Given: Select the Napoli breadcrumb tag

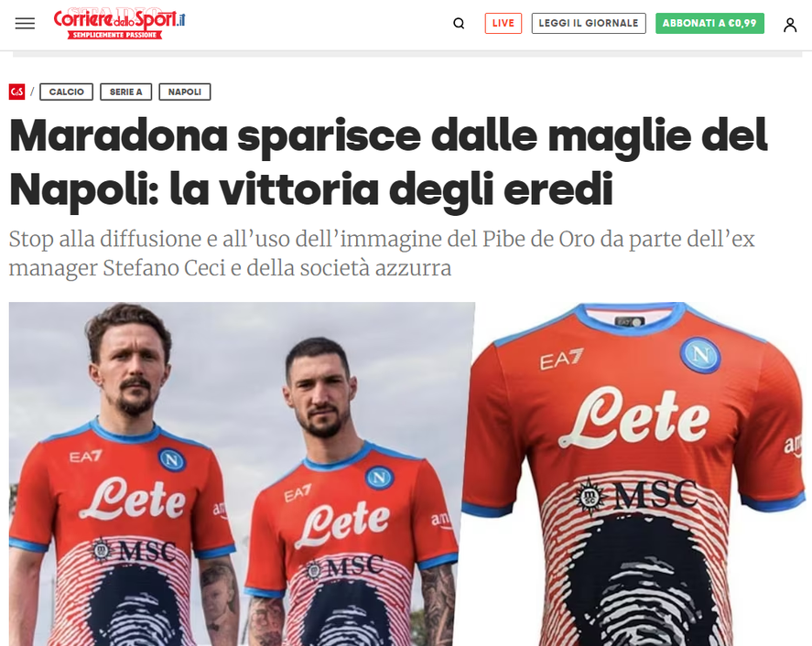Looking at the screenshot, I should click(184, 92).
